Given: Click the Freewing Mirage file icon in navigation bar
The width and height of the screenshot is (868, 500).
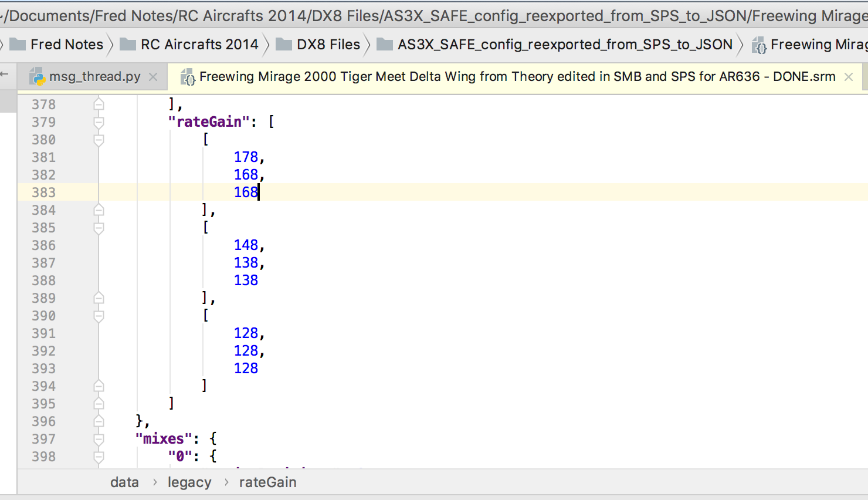Looking at the screenshot, I should tap(759, 46).
